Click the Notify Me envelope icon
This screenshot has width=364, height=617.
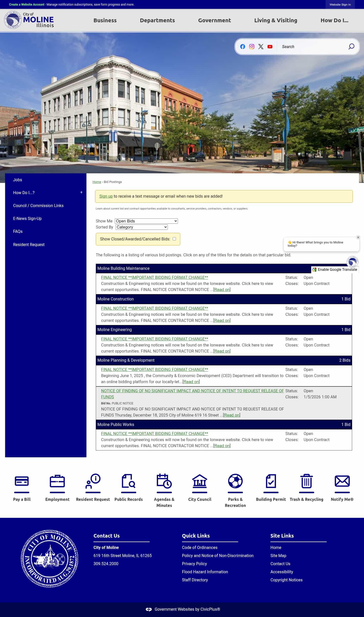tap(342, 481)
